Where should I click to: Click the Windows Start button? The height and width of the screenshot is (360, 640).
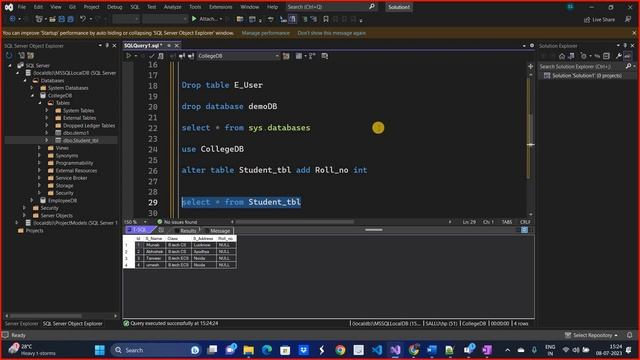coord(100,350)
